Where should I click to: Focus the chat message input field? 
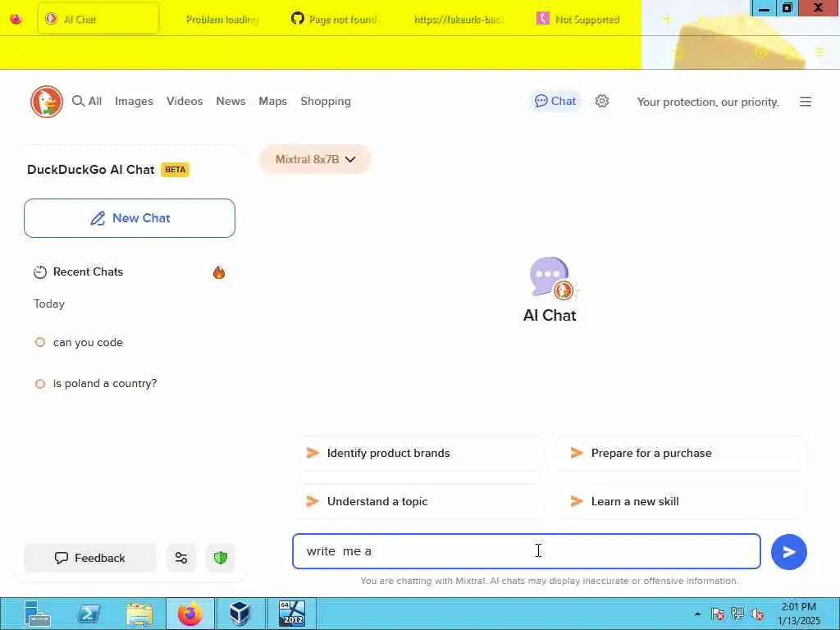[526, 551]
